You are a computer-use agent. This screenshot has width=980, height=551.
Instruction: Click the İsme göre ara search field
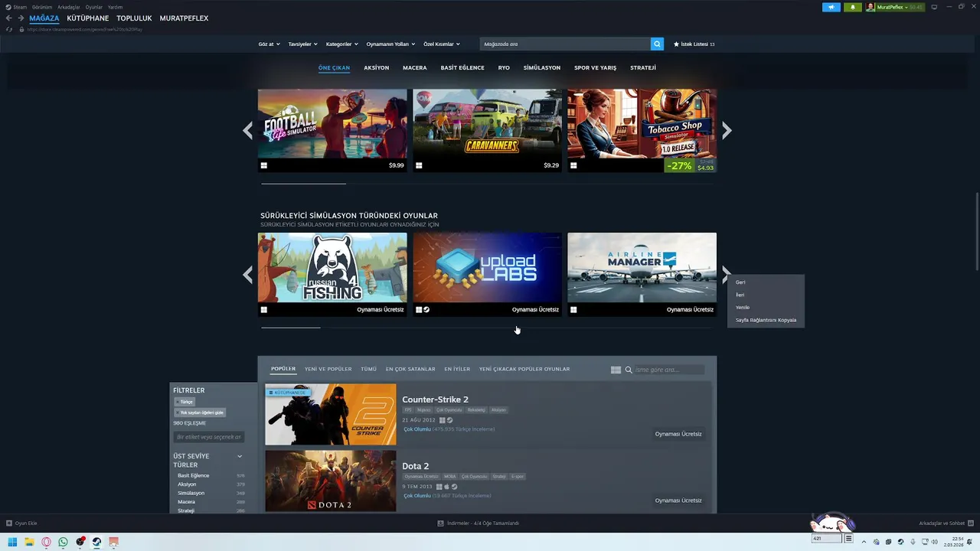[x=669, y=370]
